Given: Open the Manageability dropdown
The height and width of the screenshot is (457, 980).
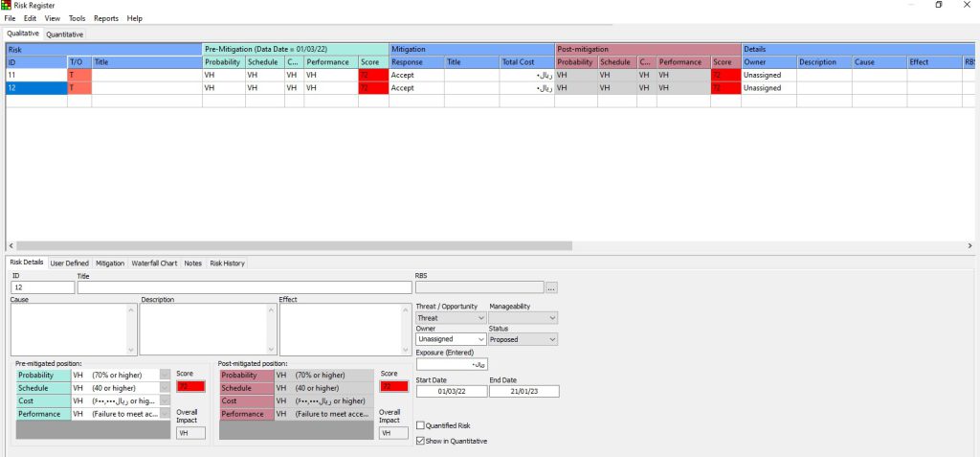Looking at the screenshot, I should tap(523, 318).
